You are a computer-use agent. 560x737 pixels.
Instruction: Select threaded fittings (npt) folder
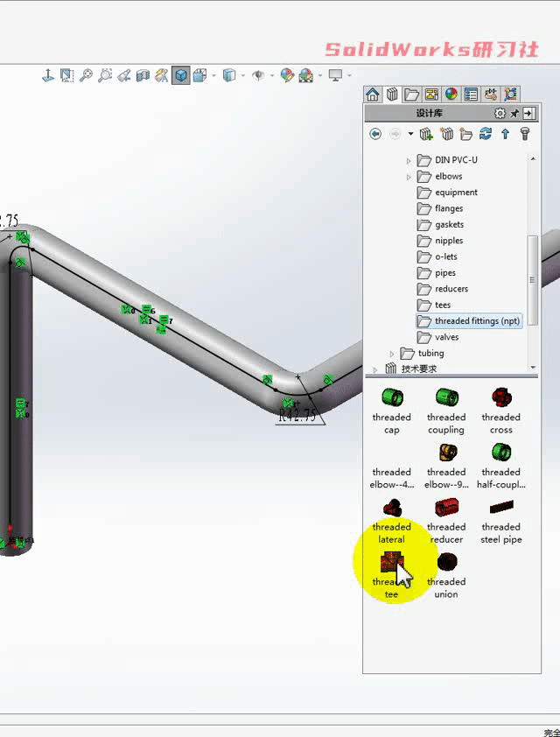pyautogui.click(x=469, y=321)
